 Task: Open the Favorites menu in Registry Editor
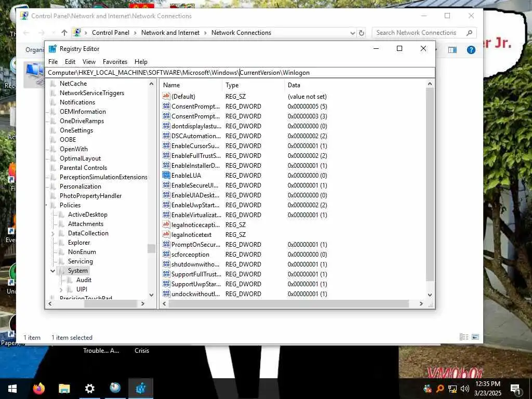coord(115,62)
